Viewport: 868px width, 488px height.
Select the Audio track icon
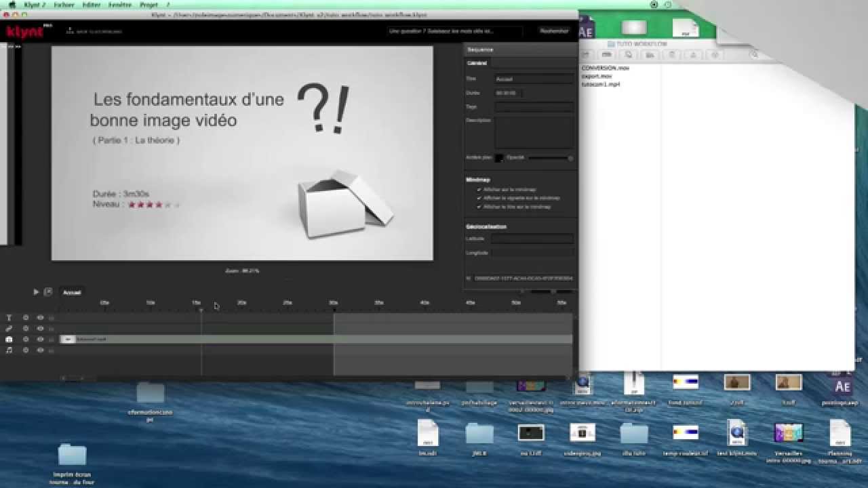[x=9, y=350]
